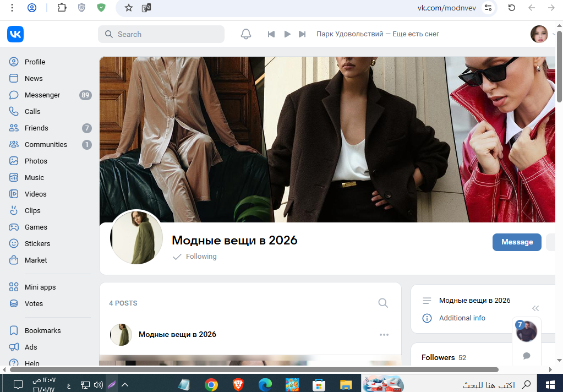Click the Ads megaphone icon

[x=14, y=347]
